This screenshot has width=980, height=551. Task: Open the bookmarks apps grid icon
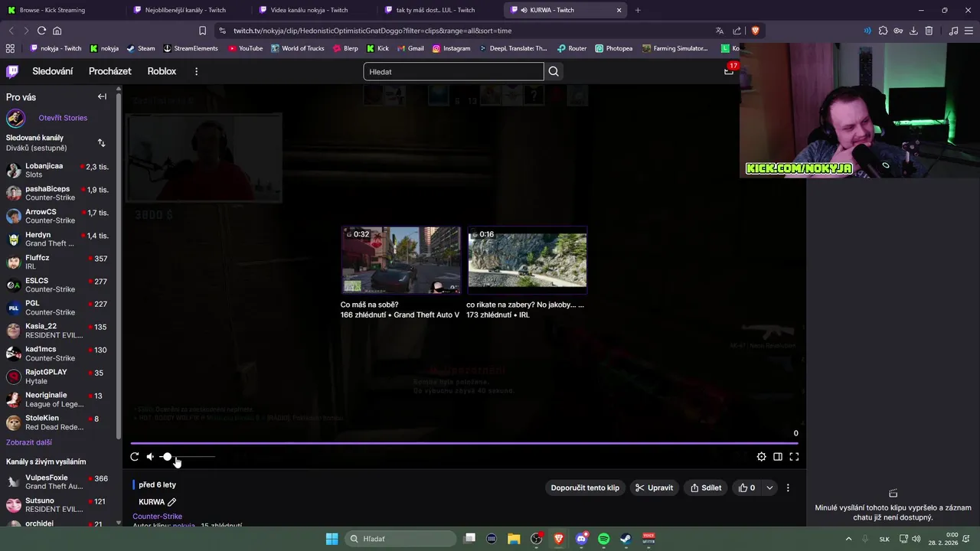click(10, 48)
